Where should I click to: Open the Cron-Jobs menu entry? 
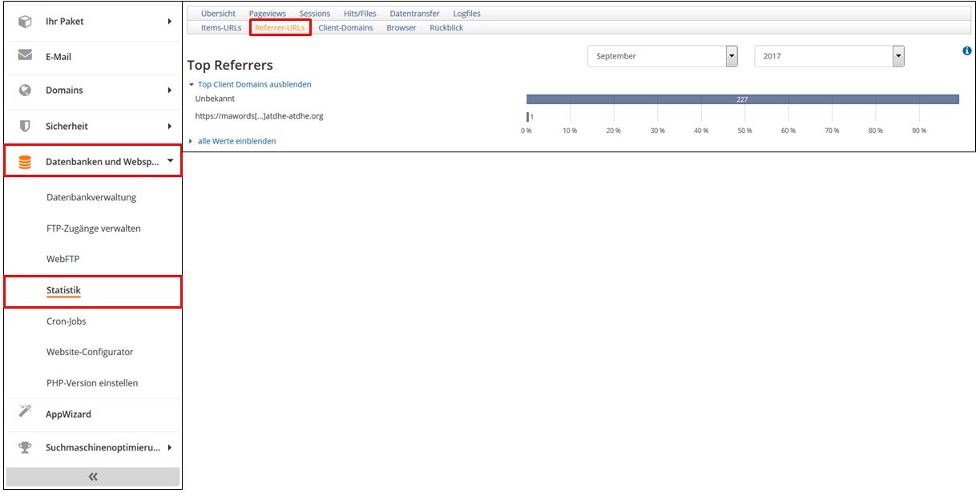(66, 321)
